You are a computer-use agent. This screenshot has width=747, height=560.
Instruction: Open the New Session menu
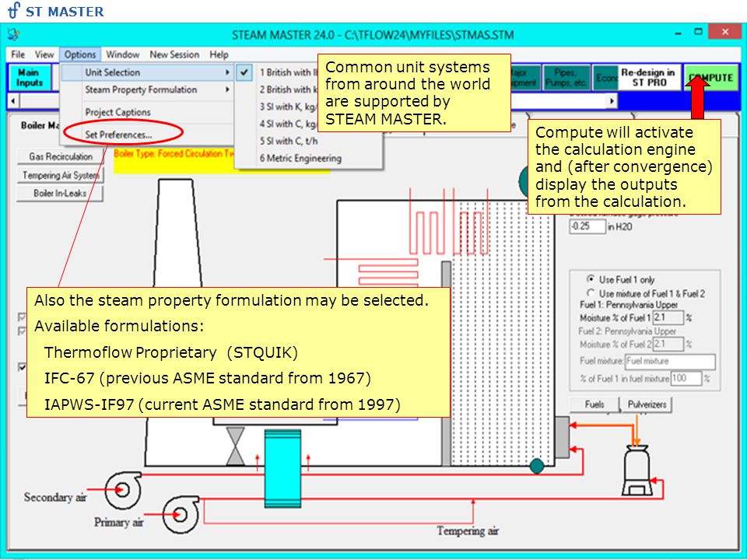point(174,54)
